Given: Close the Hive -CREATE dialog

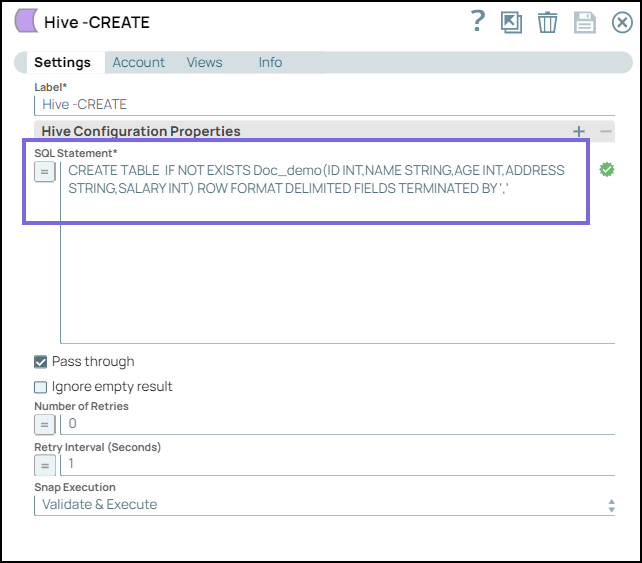Looking at the screenshot, I should (621, 23).
